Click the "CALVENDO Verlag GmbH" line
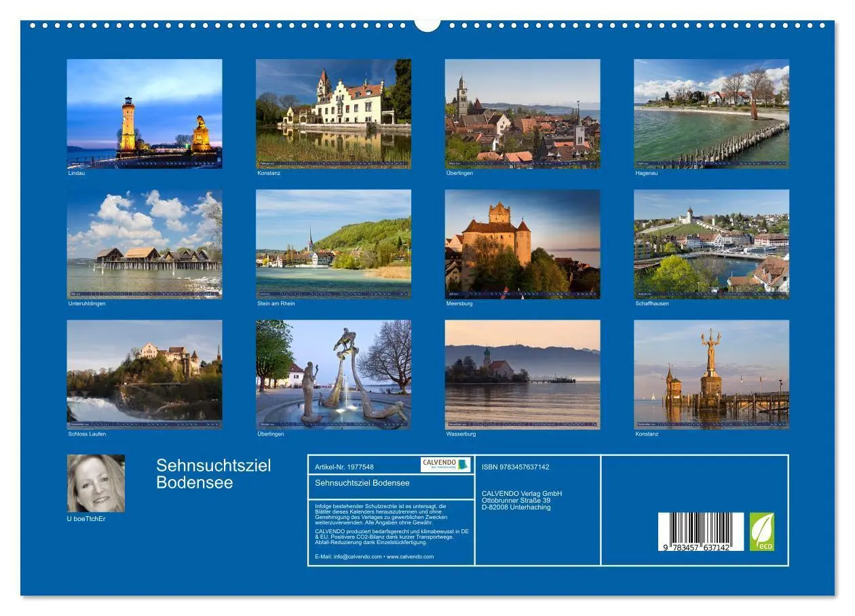This screenshot has height=616, width=855. point(522,493)
